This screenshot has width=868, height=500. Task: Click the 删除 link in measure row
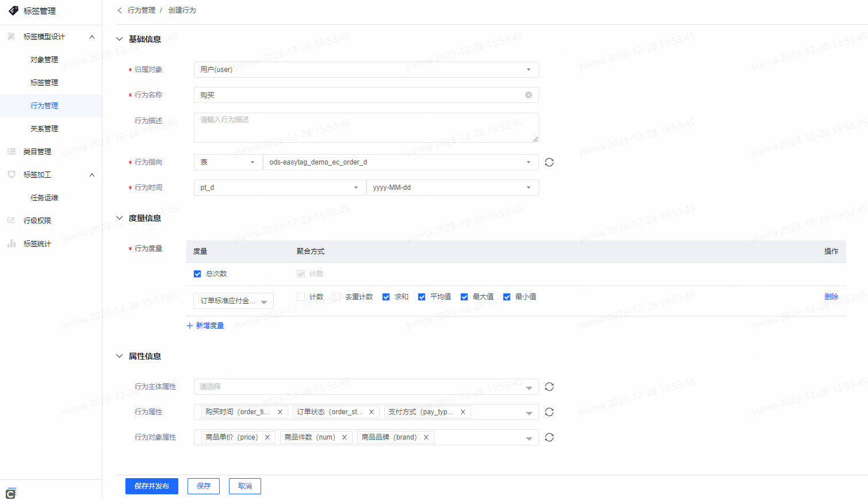831,297
